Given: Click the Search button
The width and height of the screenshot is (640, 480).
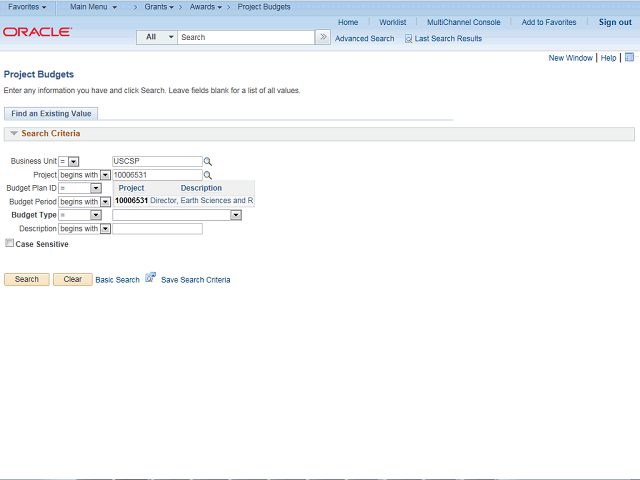Looking at the screenshot, I should (27, 279).
